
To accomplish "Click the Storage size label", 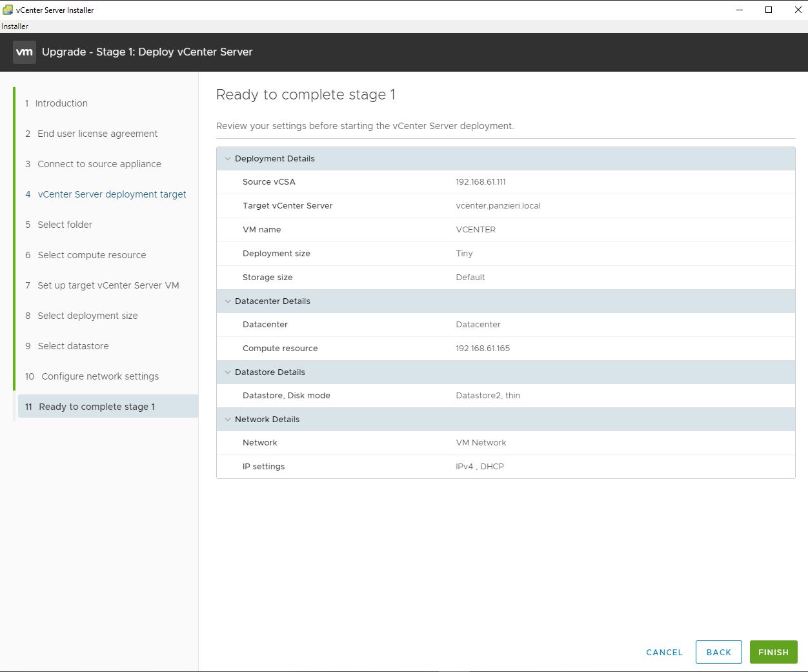I will pyautogui.click(x=267, y=278).
